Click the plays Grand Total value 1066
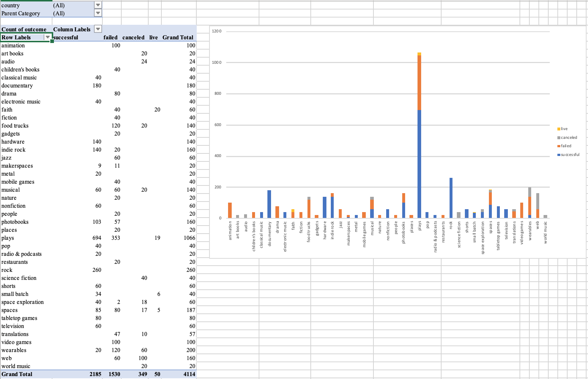 click(189, 238)
